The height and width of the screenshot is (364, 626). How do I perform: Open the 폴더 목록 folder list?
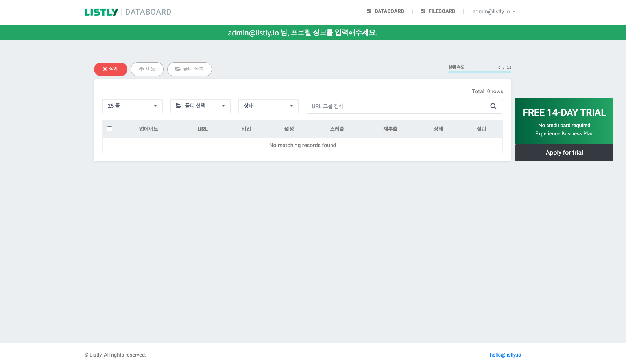coord(190,69)
